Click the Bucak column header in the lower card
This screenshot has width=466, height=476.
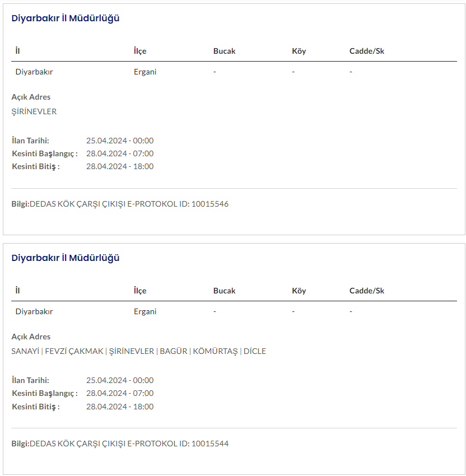pyautogui.click(x=224, y=291)
